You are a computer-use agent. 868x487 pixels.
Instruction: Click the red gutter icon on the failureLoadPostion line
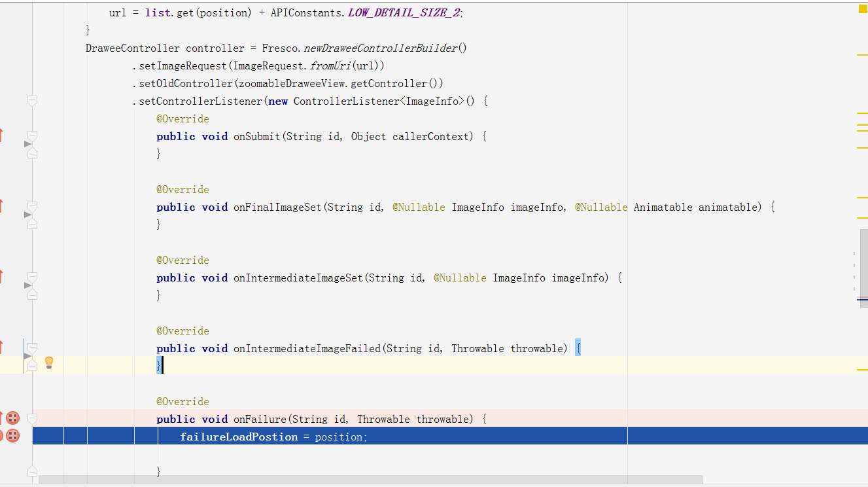(x=12, y=435)
